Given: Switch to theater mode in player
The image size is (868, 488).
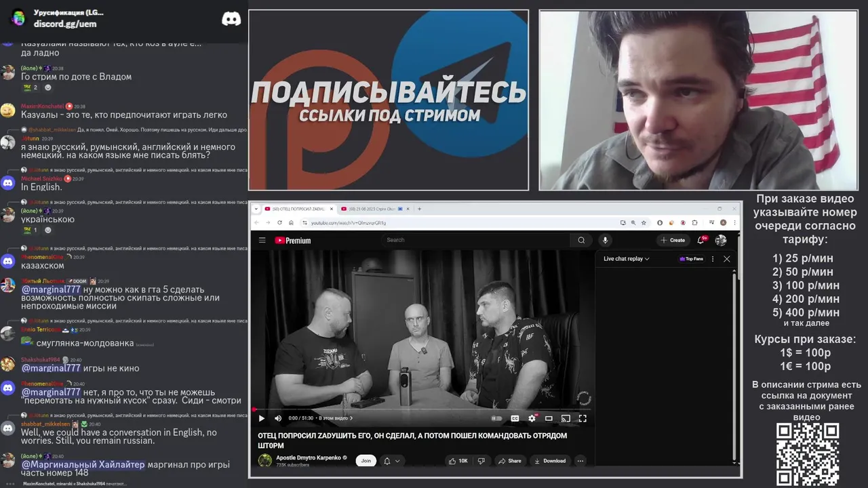Looking at the screenshot, I should point(549,418).
